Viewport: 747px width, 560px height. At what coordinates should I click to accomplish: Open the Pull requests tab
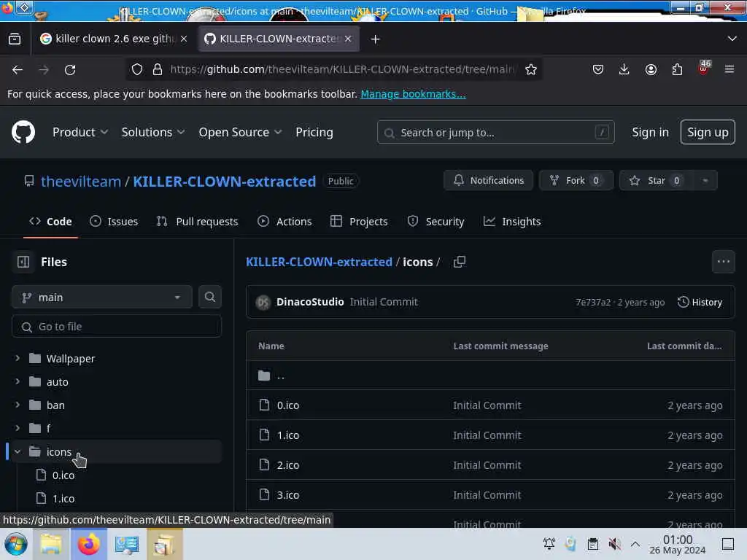tap(197, 222)
